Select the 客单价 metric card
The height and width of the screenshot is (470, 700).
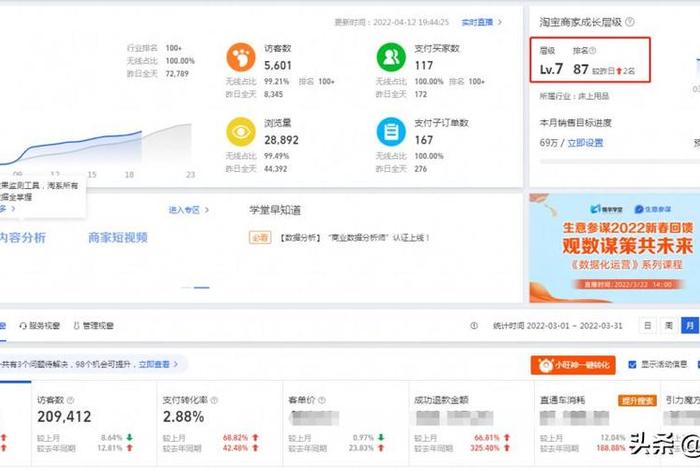[346, 423]
